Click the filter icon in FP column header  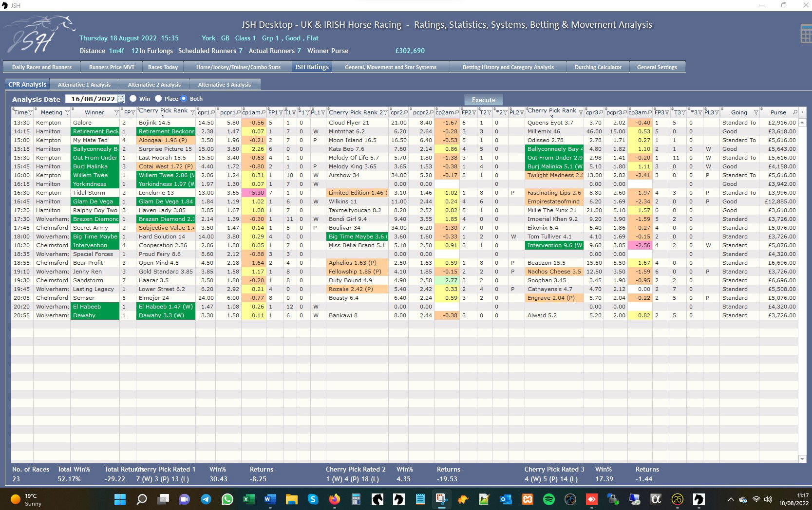pyautogui.click(x=133, y=112)
